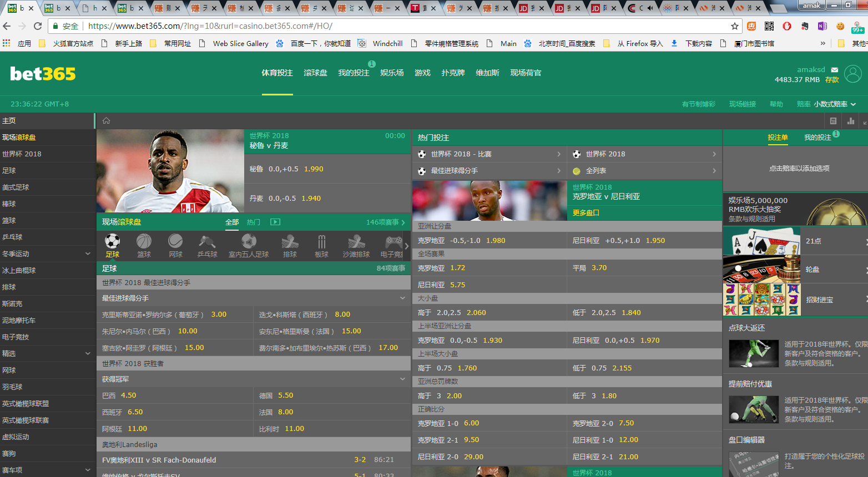Select the basketball (篮球) sport icon
This screenshot has width=868, height=477.
point(144,245)
